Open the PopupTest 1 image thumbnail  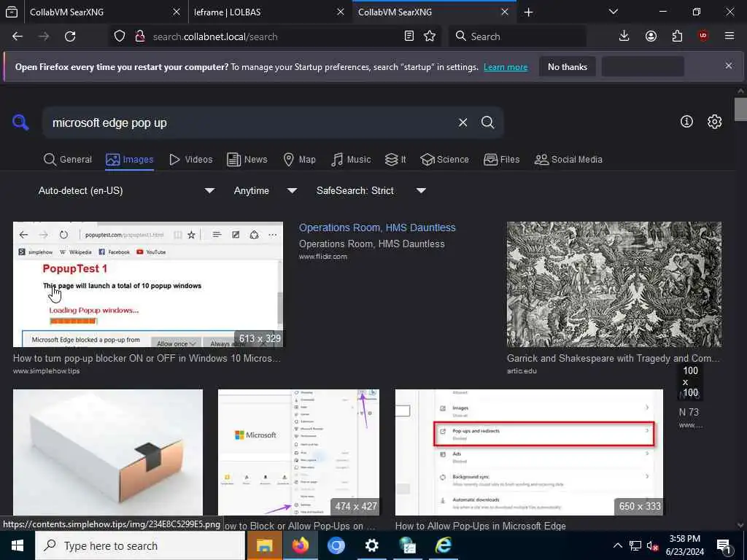pyautogui.click(x=148, y=284)
